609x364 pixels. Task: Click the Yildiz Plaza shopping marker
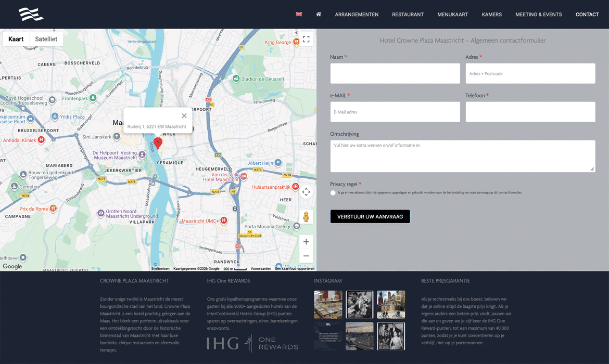tap(55, 116)
